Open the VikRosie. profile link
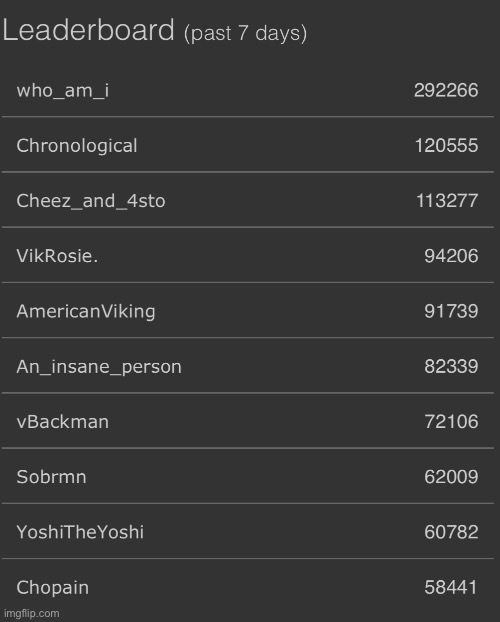This screenshot has width=500, height=622. pos(57,256)
